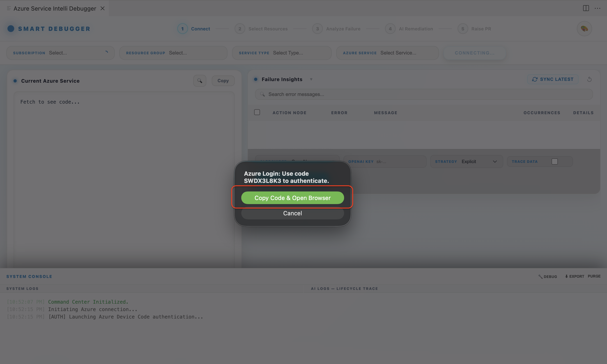Click the 'Initiating Azure connection...' log line

[x=93, y=309]
